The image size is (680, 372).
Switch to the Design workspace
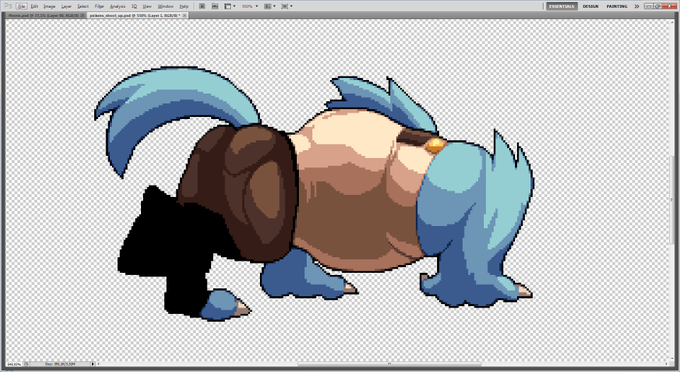coord(590,6)
